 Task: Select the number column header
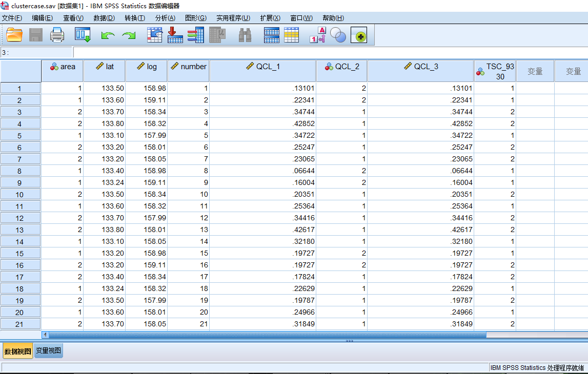pos(189,71)
